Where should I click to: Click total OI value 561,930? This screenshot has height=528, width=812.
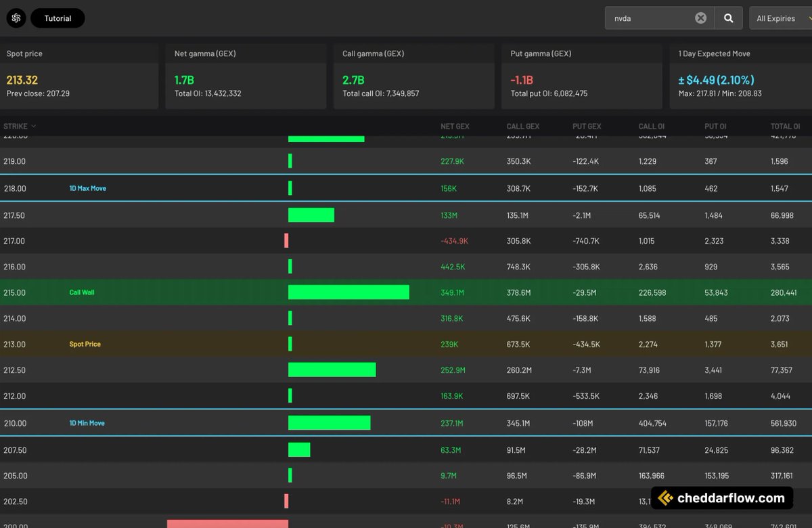click(784, 423)
